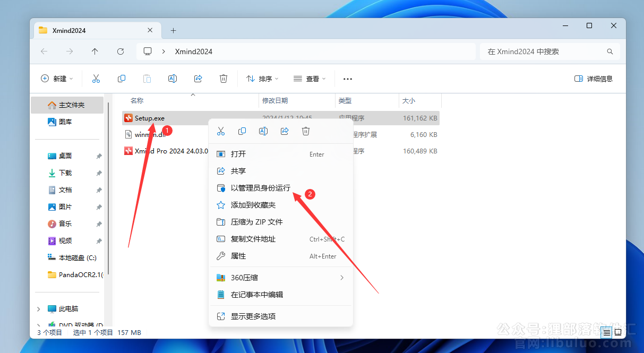Viewport: 644px width, 353px height.
Task: Choose 压缩为 ZIP 文件
Action: tap(281, 222)
